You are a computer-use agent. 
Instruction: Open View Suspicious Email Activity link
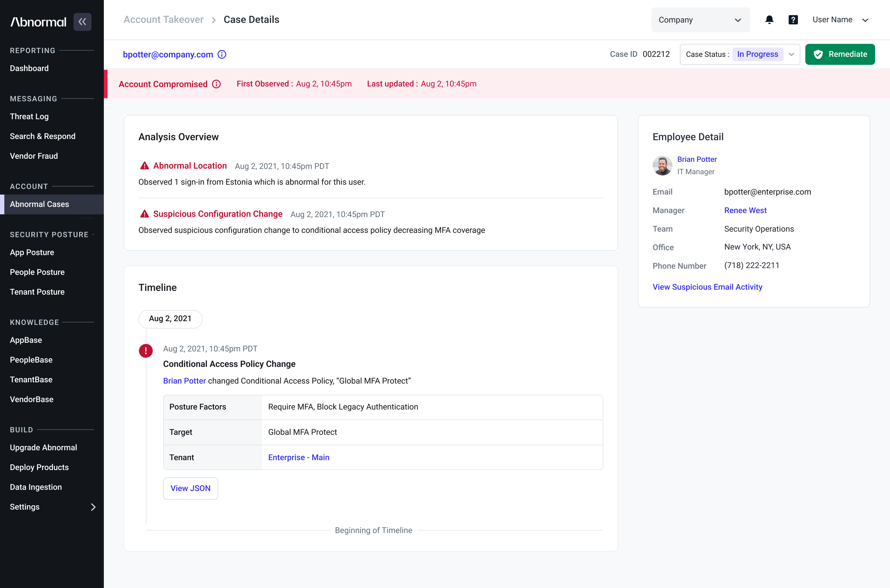[x=707, y=287]
